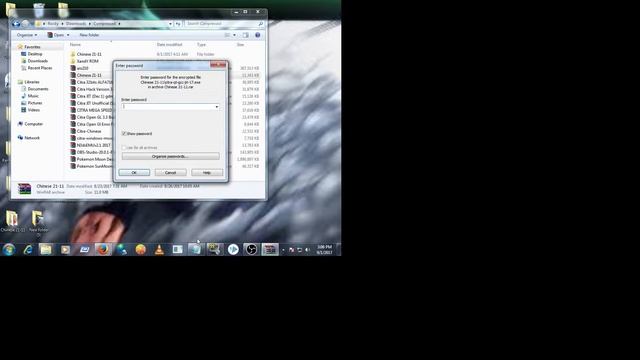
Task: Expand the view options dropdown arrow
Action: (234, 35)
